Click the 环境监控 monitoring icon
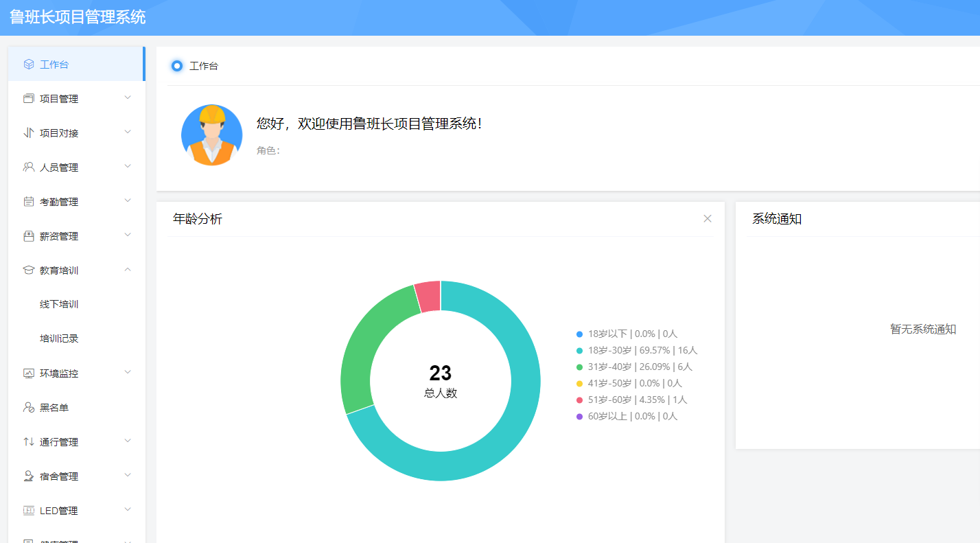 click(28, 372)
